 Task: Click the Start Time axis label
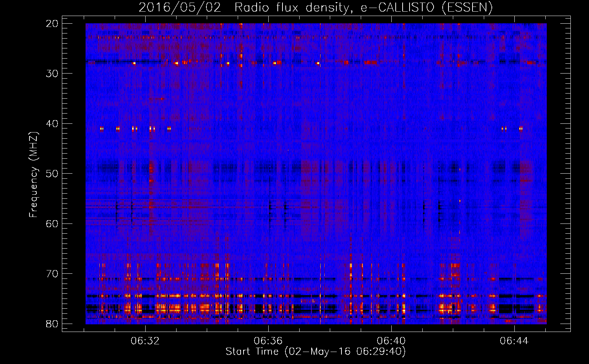click(316, 352)
